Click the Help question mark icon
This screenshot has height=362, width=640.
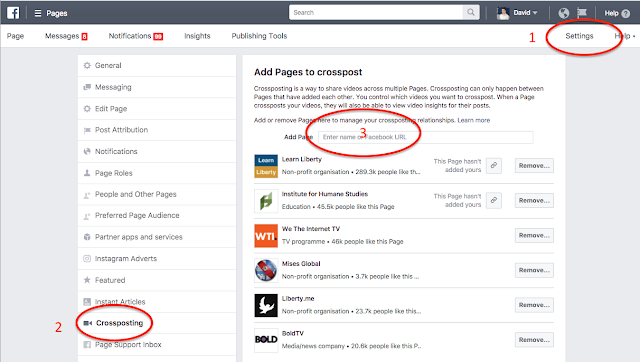pos(626,13)
